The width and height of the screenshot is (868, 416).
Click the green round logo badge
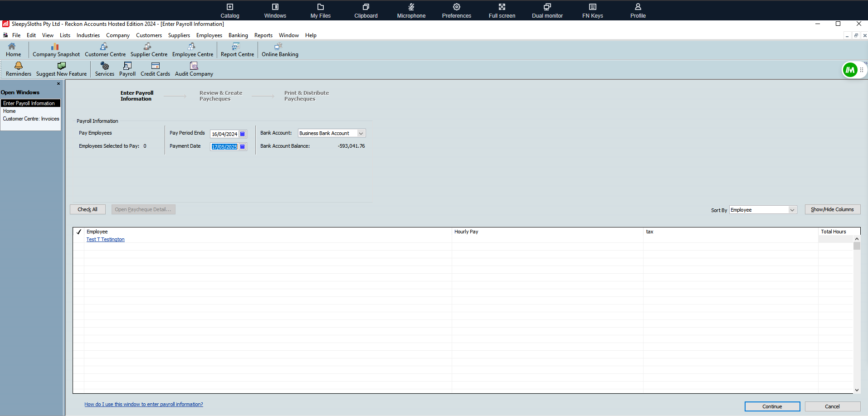point(850,70)
